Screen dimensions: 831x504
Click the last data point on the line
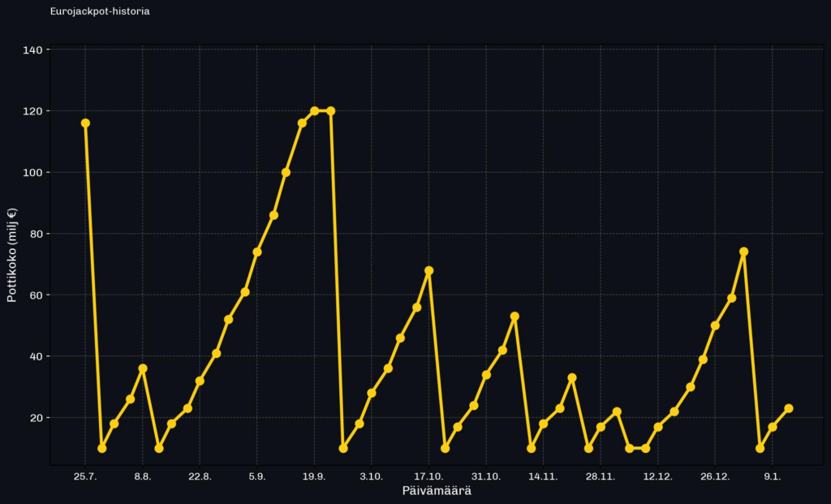[789, 408]
